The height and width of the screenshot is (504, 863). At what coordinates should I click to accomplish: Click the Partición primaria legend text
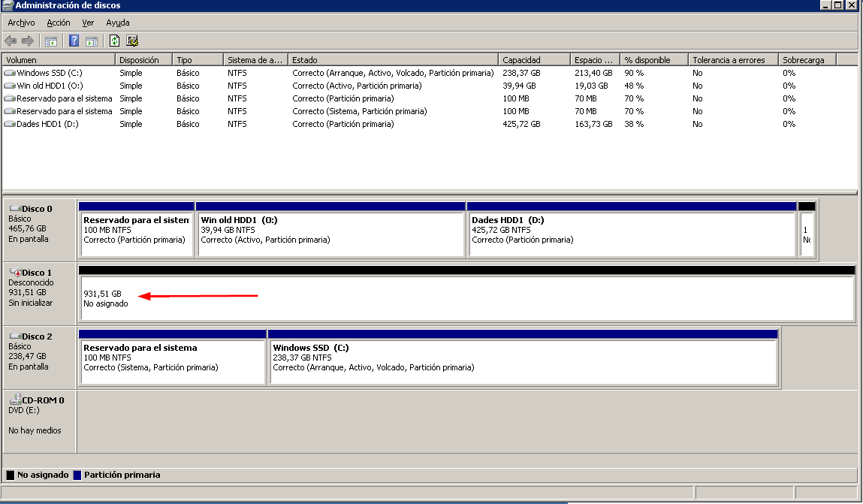click(x=122, y=475)
